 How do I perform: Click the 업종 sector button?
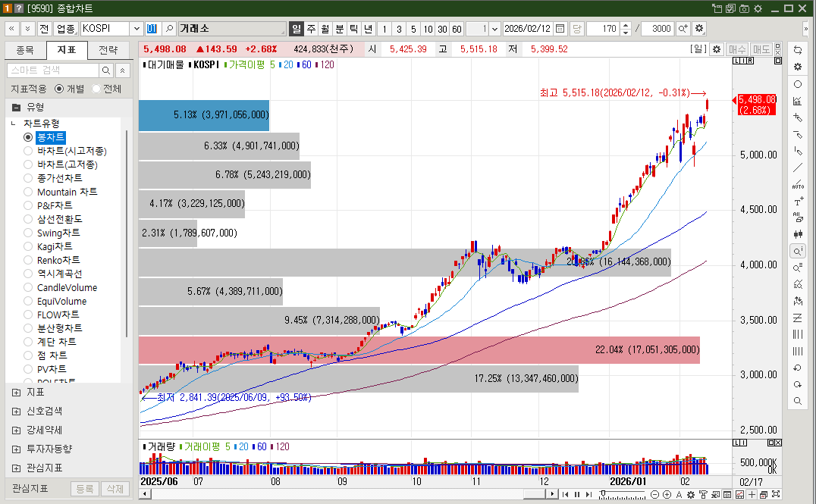point(66,29)
